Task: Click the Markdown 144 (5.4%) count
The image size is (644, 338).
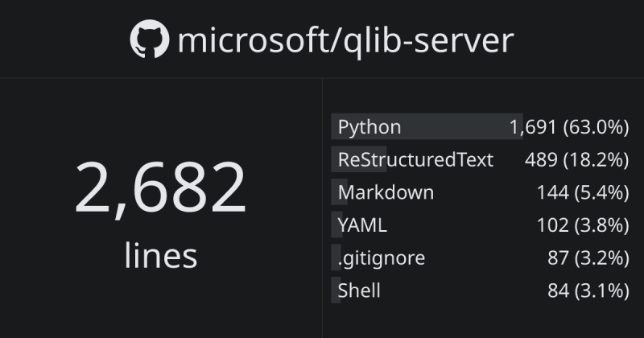Action: tap(582, 192)
